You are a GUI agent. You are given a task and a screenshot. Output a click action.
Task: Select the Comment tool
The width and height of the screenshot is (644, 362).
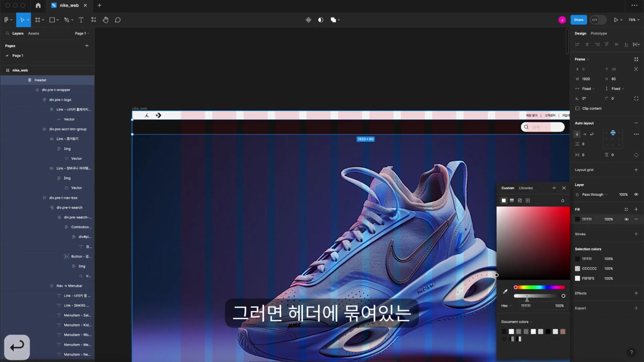pyautogui.click(x=118, y=20)
